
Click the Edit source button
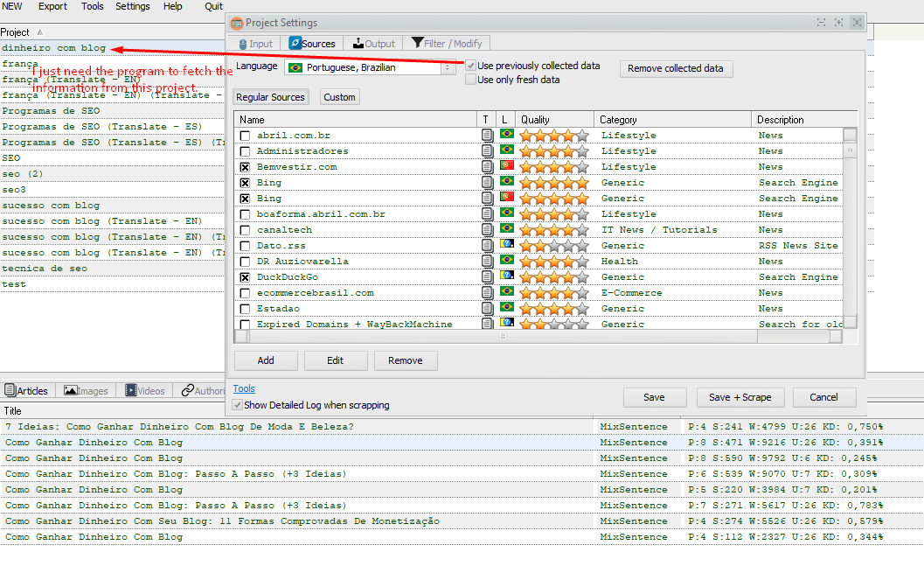pos(336,360)
